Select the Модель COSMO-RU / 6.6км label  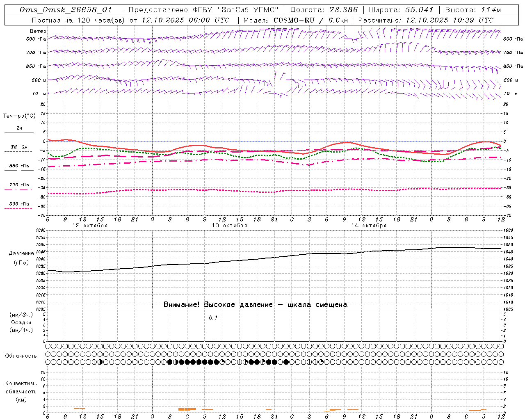click(x=295, y=20)
